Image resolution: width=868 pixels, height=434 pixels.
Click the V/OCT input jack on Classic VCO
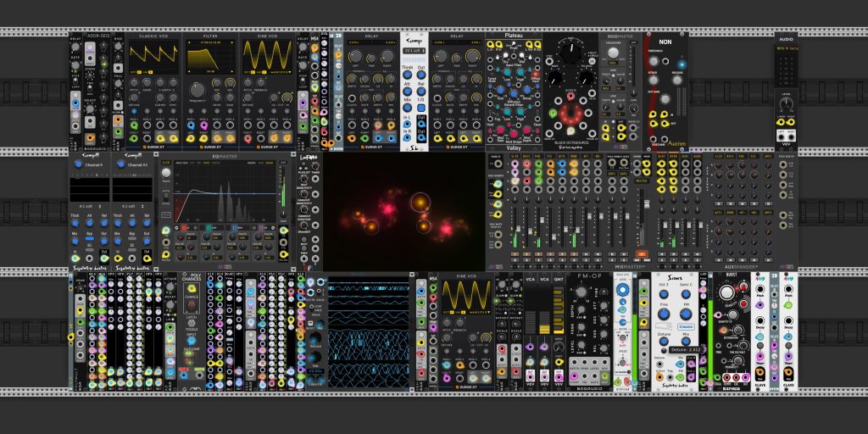[x=133, y=138]
